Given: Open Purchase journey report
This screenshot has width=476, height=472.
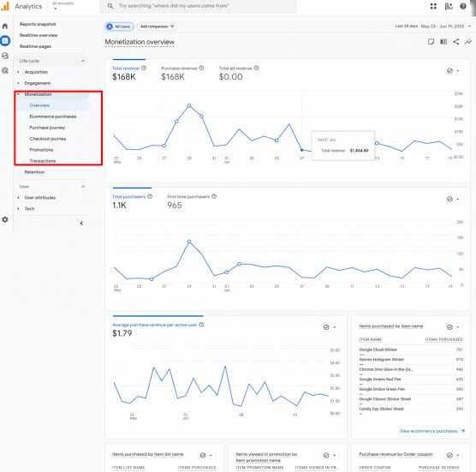Looking at the screenshot, I should point(47,128).
